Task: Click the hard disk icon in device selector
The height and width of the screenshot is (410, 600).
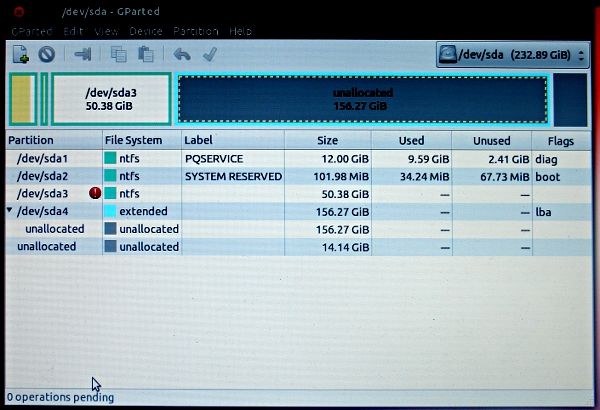Action: [447, 54]
